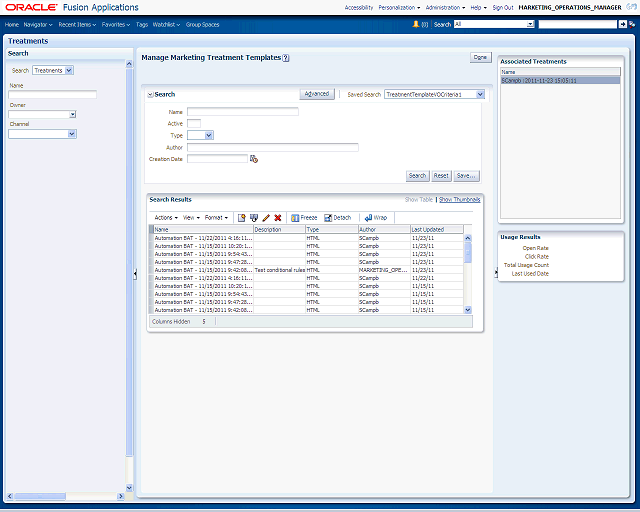Click the Creation Date input field
640x512 pixels.
218,159
